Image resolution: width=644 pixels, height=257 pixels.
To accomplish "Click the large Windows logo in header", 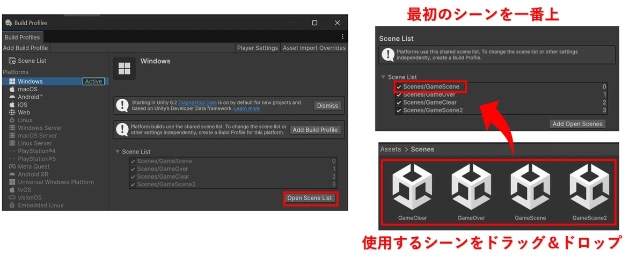I will [x=125, y=68].
